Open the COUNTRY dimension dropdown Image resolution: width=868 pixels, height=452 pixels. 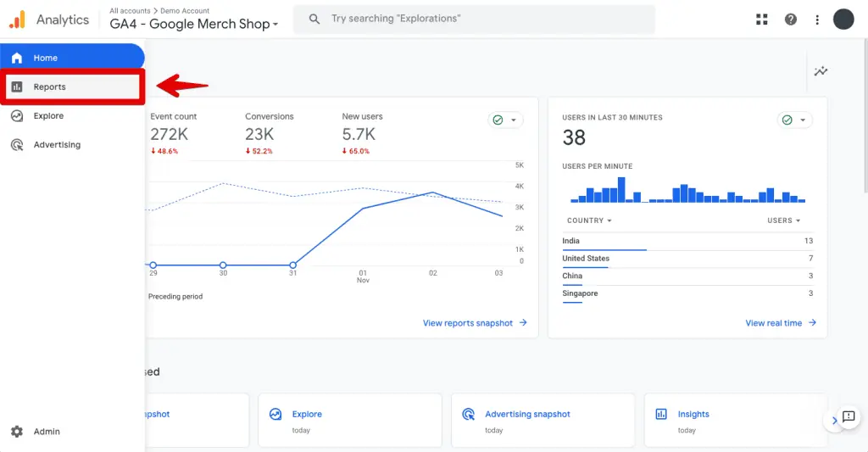(x=589, y=220)
